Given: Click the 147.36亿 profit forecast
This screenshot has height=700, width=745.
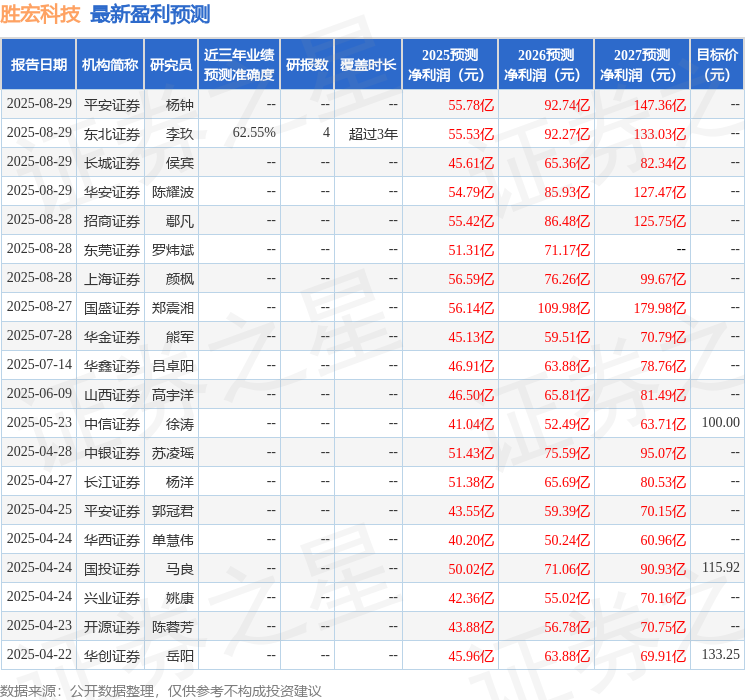Looking at the screenshot, I should [x=660, y=105].
